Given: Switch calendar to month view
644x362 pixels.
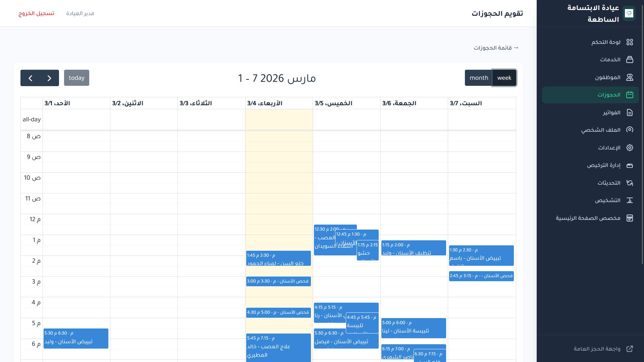Looking at the screenshot, I should pyautogui.click(x=479, y=78).
